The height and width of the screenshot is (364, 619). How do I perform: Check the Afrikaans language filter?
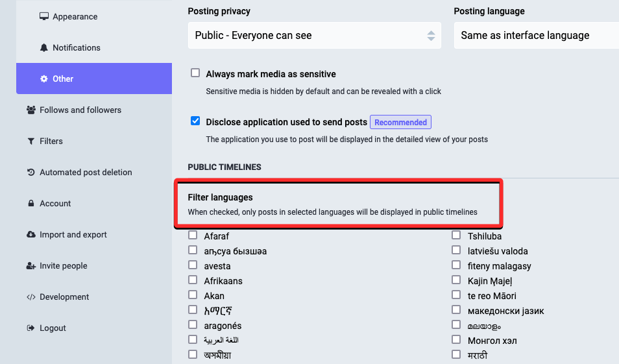point(193,280)
